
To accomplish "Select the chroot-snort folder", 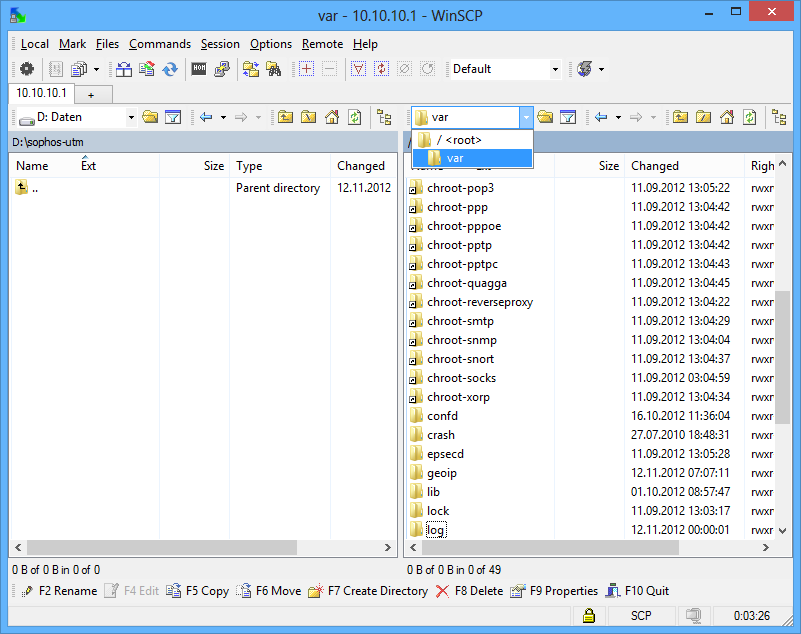I will pos(460,359).
